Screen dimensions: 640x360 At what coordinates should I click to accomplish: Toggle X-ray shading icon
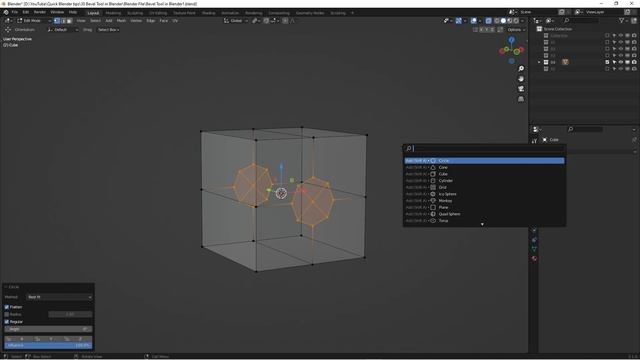click(x=489, y=20)
